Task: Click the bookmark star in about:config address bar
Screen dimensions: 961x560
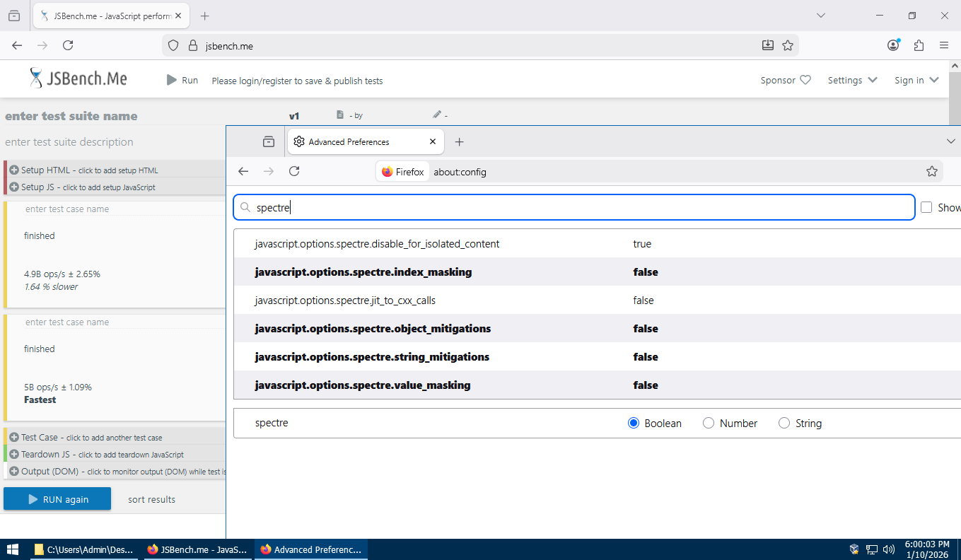Action: [x=931, y=171]
